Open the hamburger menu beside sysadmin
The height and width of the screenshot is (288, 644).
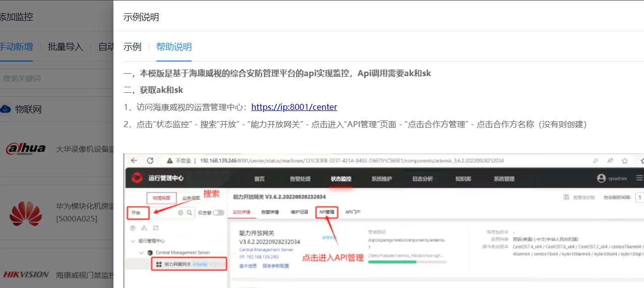pos(639,178)
